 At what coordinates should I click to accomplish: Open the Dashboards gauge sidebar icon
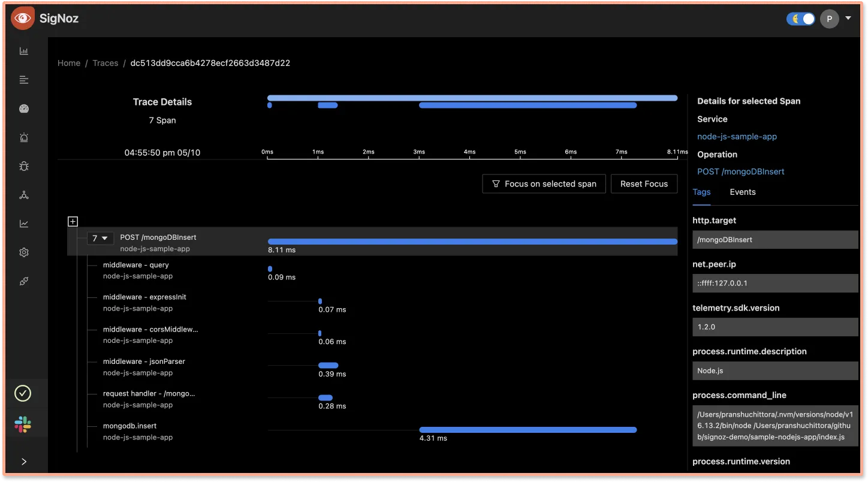click(x=24, y=109)
